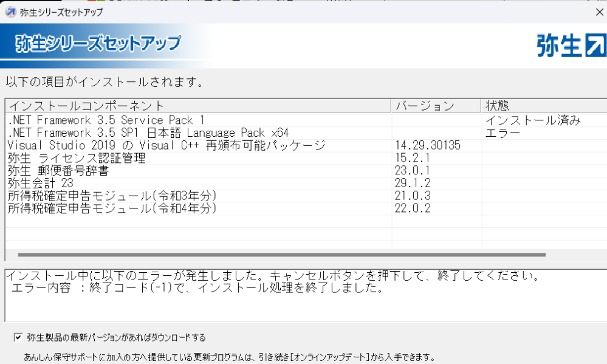Screen dimensions: 607x364
Task: Close the 弥生シリーズセットアップ window
Action: click(599, 12)
